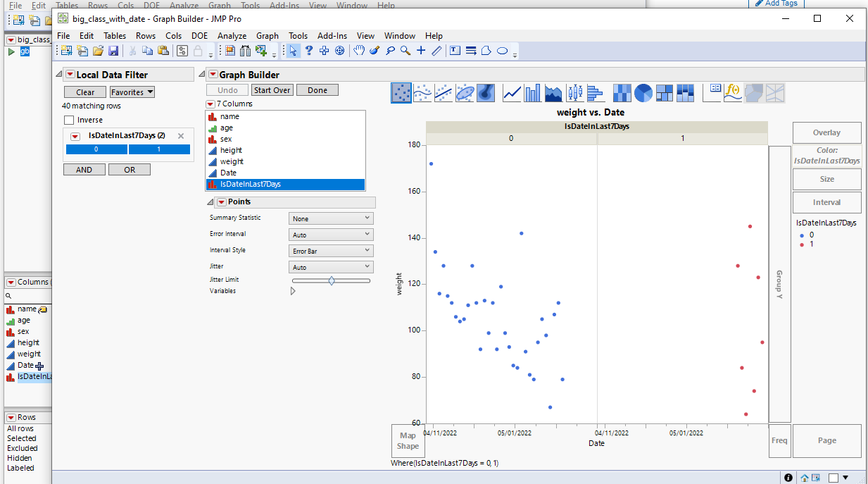Screen dimensions: 868x484
Task: Adjust the Jitter Limit slider
Action: (x=330, y=280)
